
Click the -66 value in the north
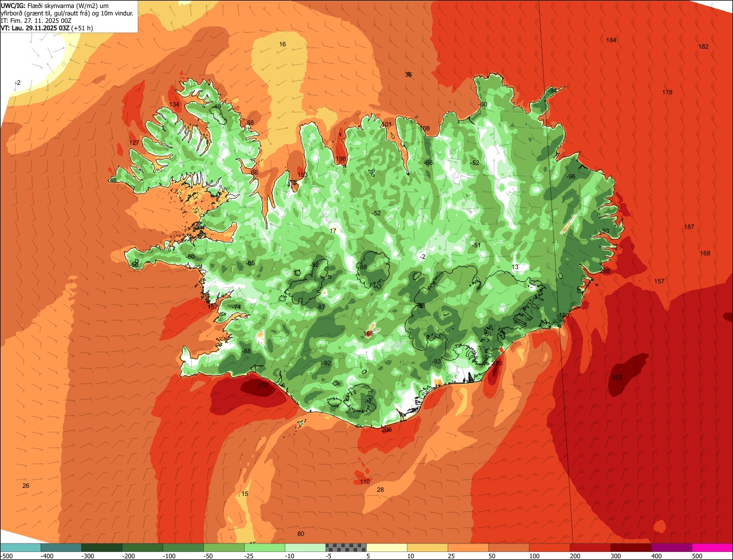tap(428, 163)
